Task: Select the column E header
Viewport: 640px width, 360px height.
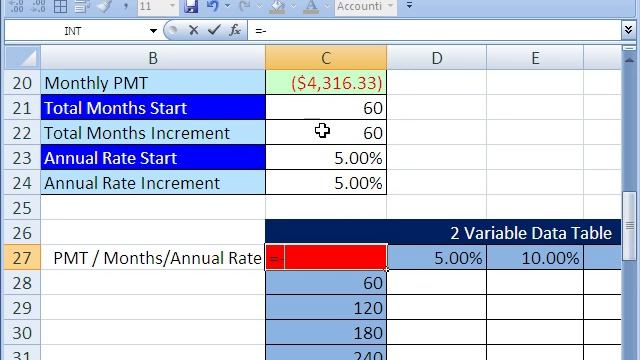Action: tap(535, 58)
